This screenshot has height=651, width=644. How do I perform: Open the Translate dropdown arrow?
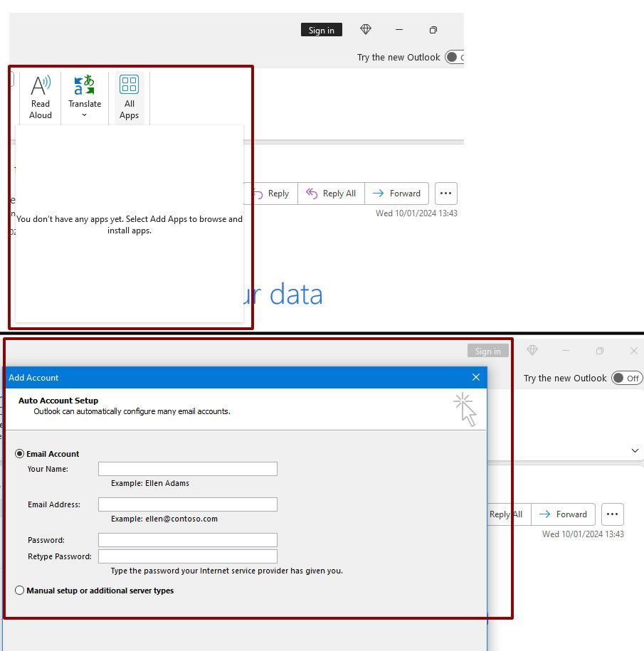[84, 114]
